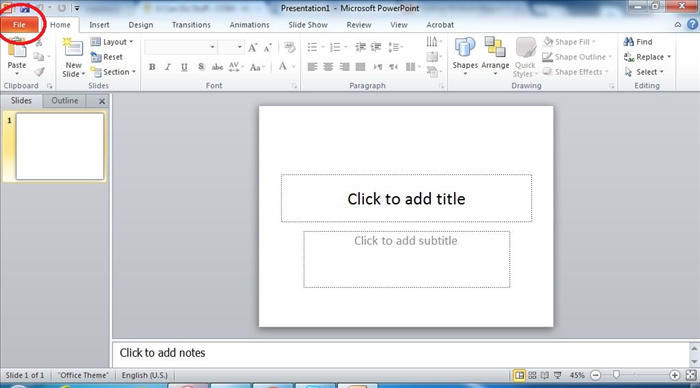Increase font size with Grow Font icon
This screenshot has height=388, width=700.
tap(253, 47)
